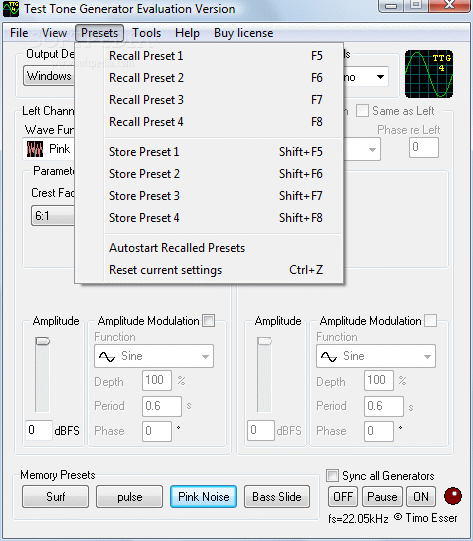The image size is (473, 541).
Task: Click the Phase re Left input field
Action: pos(424,148)
